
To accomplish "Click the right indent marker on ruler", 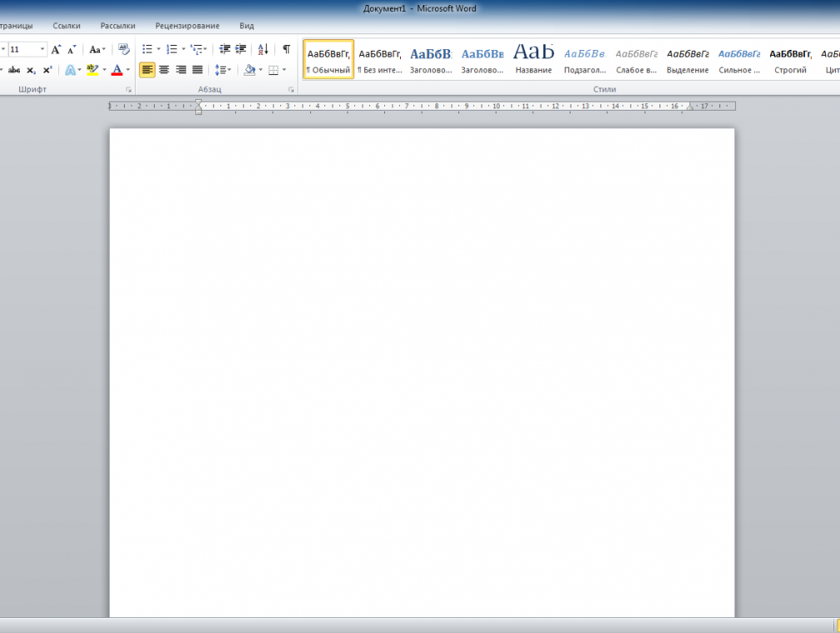I will (690, 107).
